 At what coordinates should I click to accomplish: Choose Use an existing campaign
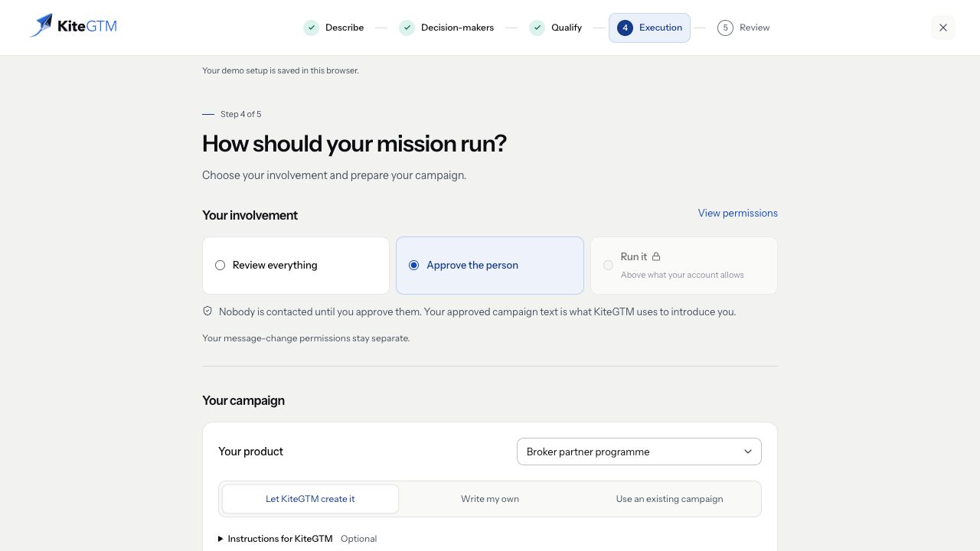(x=669, y=499)
